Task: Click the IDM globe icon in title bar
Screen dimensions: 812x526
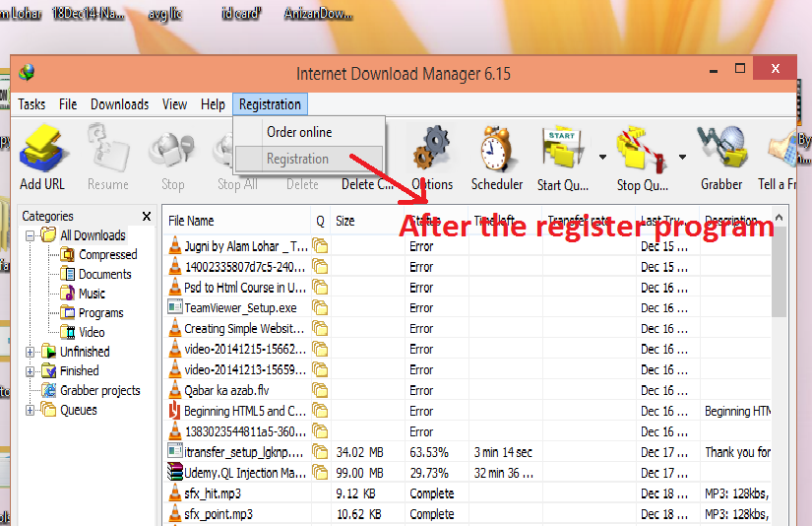Action: click(x=27, y=72)
